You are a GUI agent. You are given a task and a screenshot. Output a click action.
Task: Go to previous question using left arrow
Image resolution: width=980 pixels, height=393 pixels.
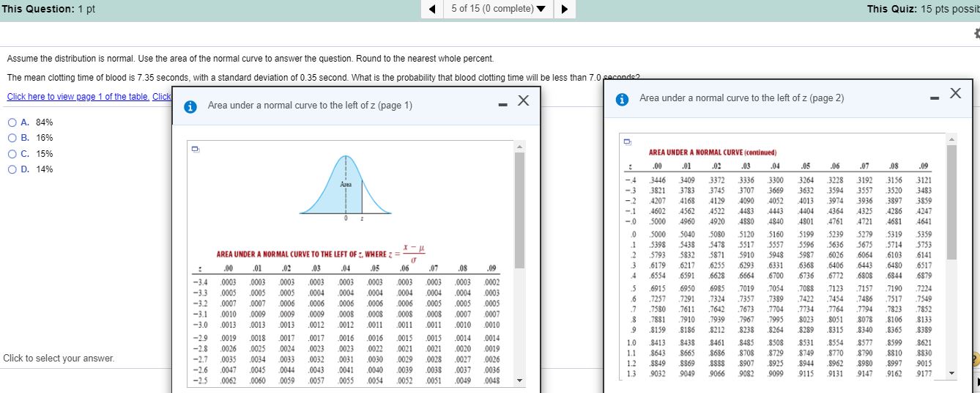coord(433,10)
